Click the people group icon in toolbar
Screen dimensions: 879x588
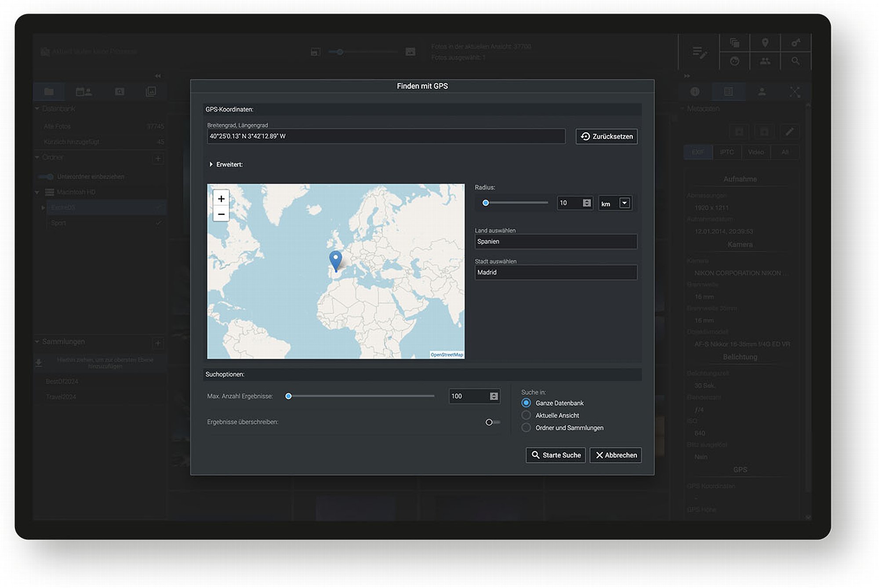click(765, 61)
